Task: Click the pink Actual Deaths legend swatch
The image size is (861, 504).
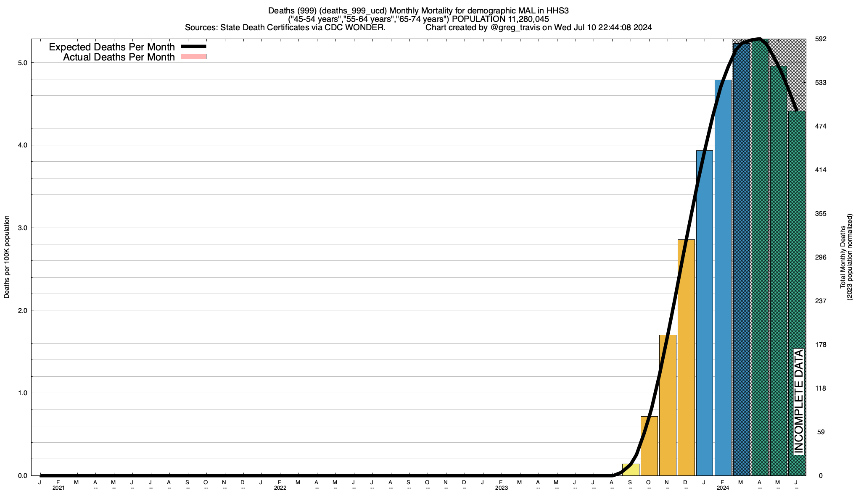Action: [x=193, y=57]
